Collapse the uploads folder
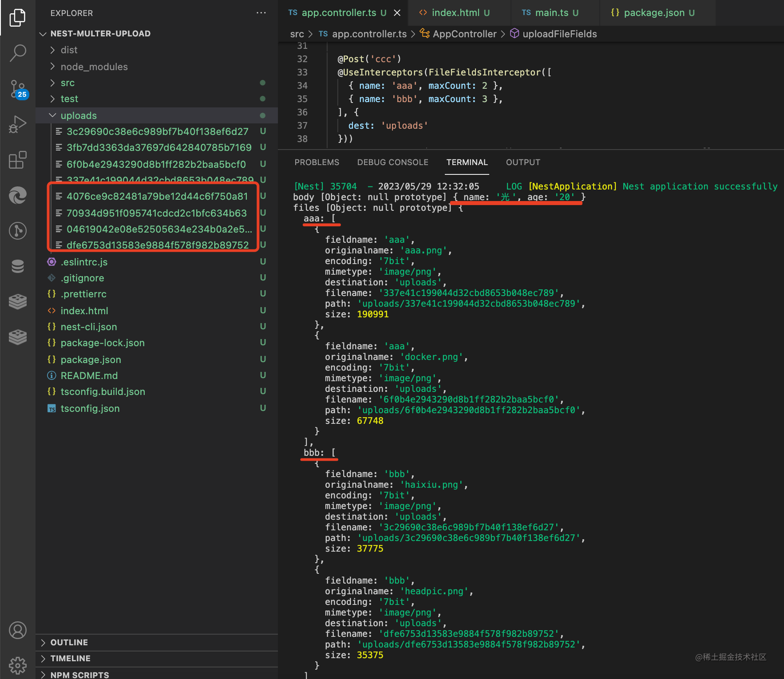This screenshot has width=784, height=679. [x=79, y=116]
